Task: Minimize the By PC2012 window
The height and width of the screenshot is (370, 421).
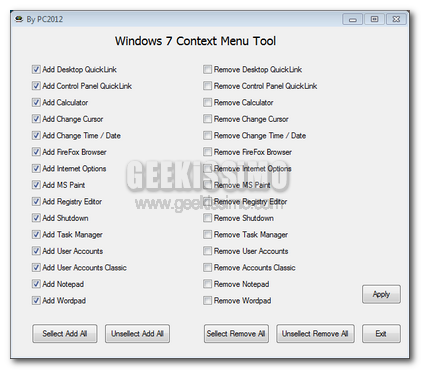Action: click(353, 19)
